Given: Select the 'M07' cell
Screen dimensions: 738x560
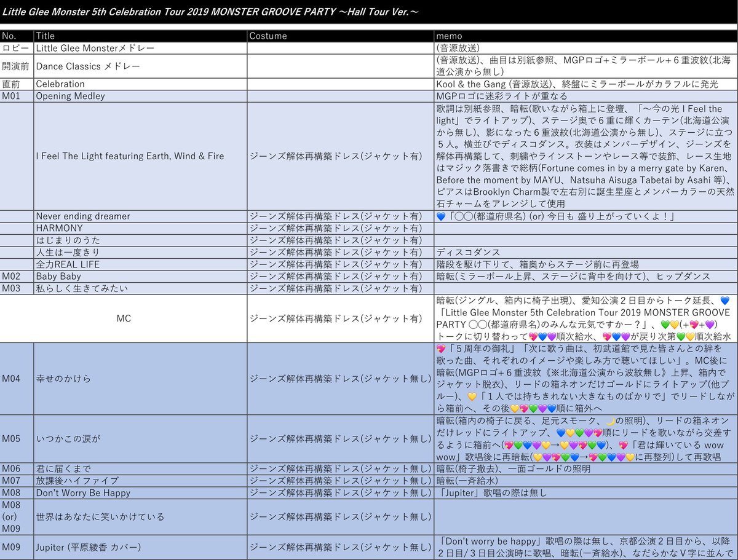Looking at the screenshot, I should [17, 481].
